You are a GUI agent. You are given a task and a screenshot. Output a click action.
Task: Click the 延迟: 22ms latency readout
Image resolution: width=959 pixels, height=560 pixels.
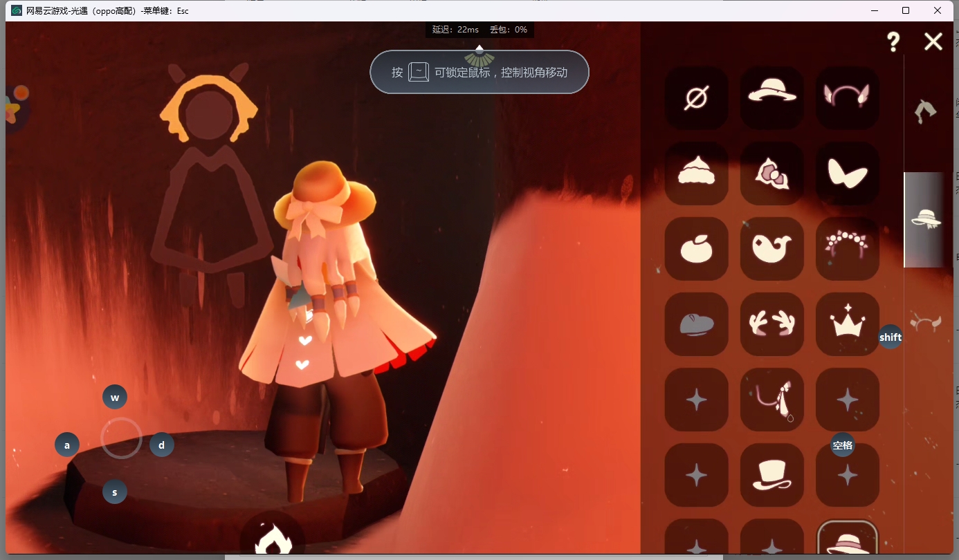[455, 30]
